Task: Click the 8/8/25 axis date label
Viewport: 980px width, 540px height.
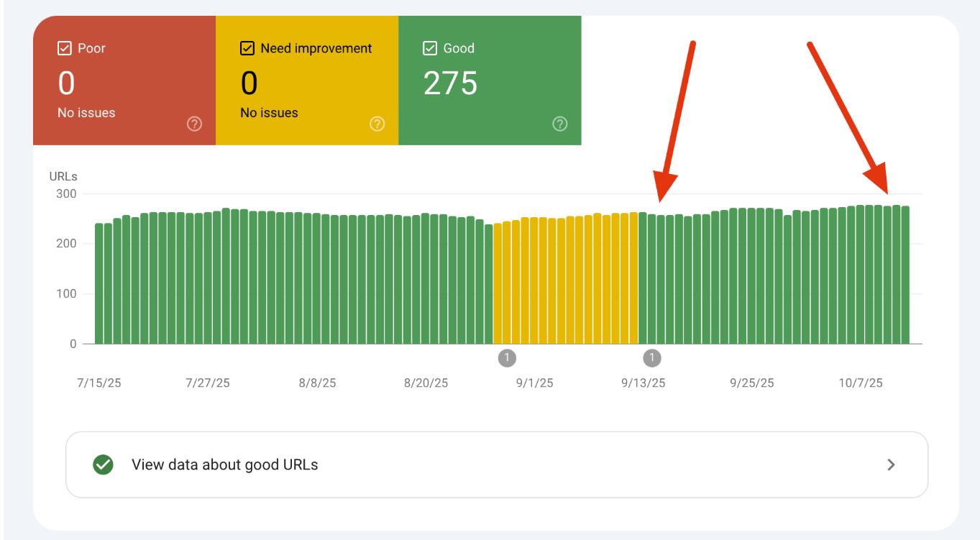Action: pos(317,383)
